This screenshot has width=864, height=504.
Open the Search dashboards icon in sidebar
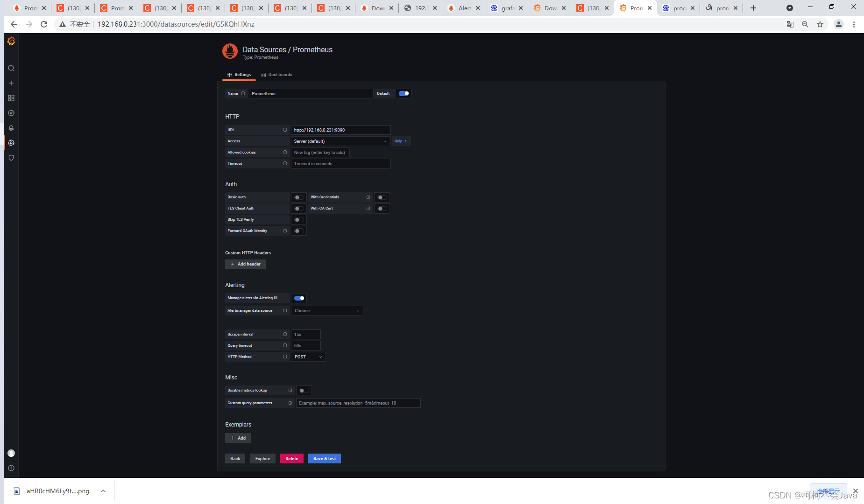coord(11,68)
